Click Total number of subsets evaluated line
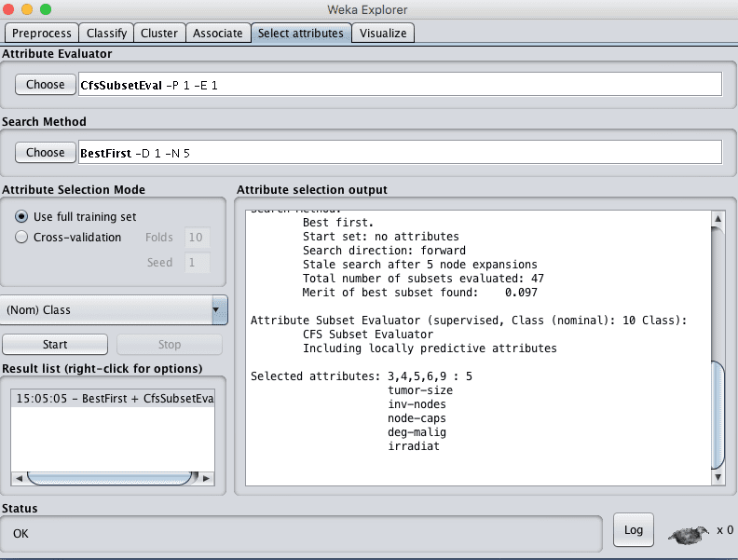 point(424,279)
